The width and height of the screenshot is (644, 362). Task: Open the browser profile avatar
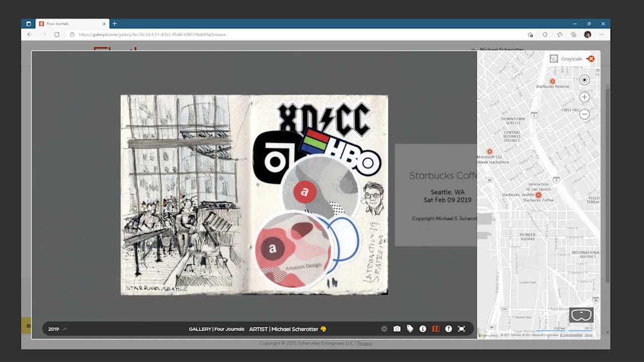[x=588, y=35]
